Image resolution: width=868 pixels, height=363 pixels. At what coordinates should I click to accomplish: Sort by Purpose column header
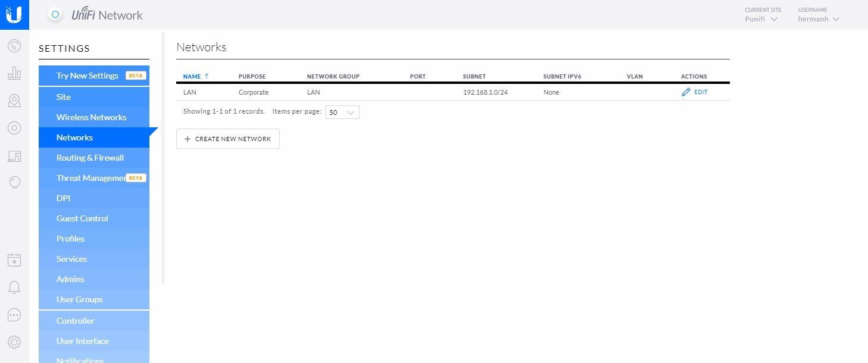tap(252, 76)
